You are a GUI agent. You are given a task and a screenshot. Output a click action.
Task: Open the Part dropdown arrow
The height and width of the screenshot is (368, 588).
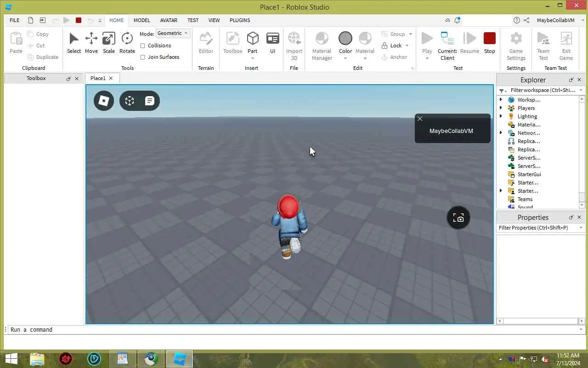pos(253,58)
